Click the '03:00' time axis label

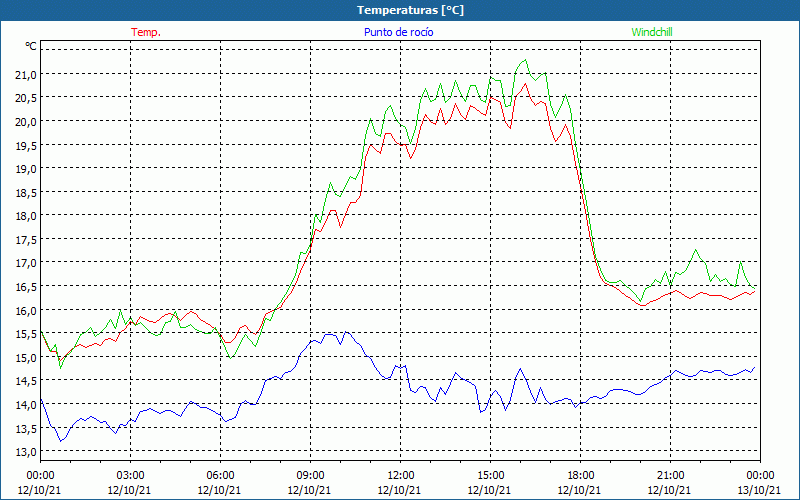130,476
